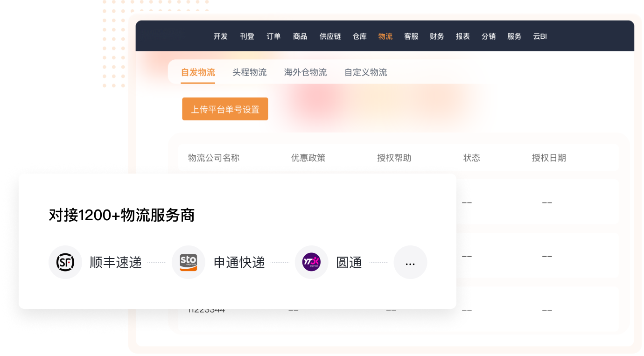The width and height of the screenshot is (644, 356).
Task: Switch to the 自定义物流 tab
Action: coord(365,72)
